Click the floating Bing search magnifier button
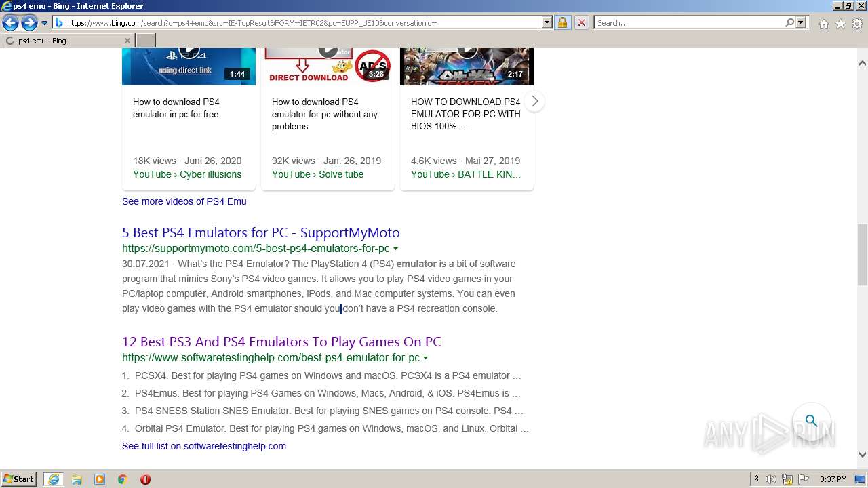This screenshot has height=488, width=868. [x=812, y=421]
